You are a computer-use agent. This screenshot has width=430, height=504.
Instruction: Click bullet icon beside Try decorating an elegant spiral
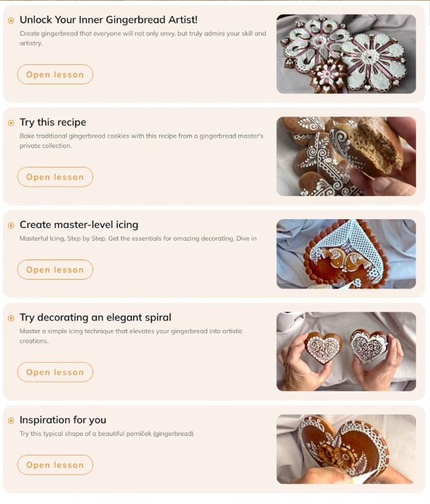coord(11,318)
